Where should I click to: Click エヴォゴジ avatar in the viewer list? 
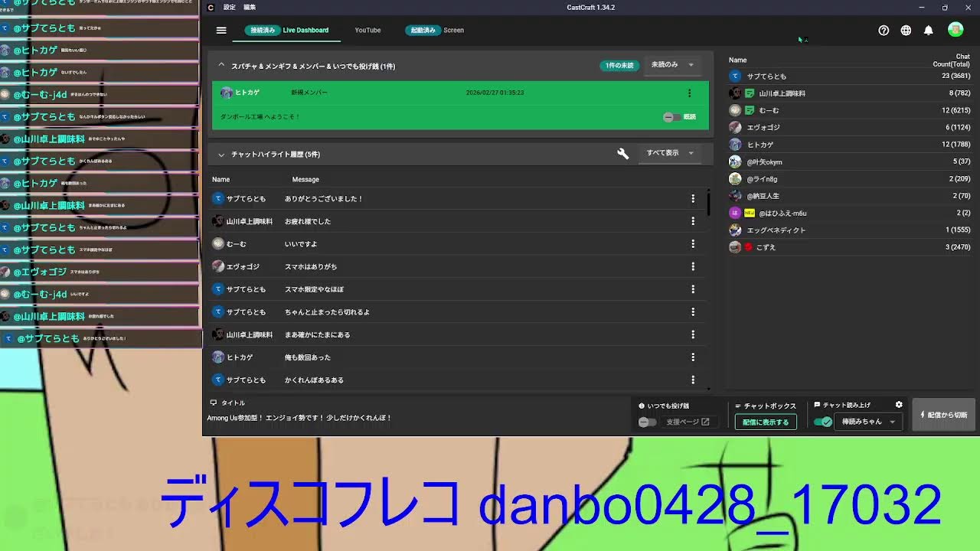click(735, 128)
